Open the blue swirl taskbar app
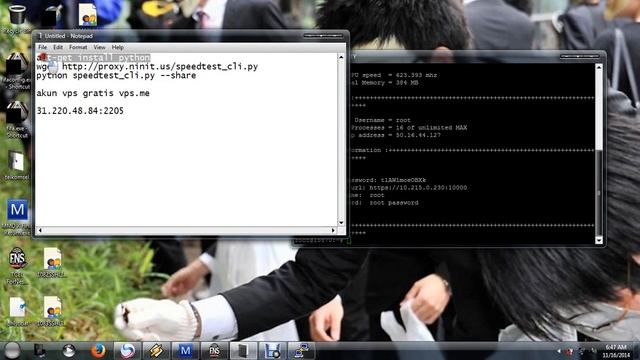The width and height of the screenshot is (640, 360). [x=127, y=350]
